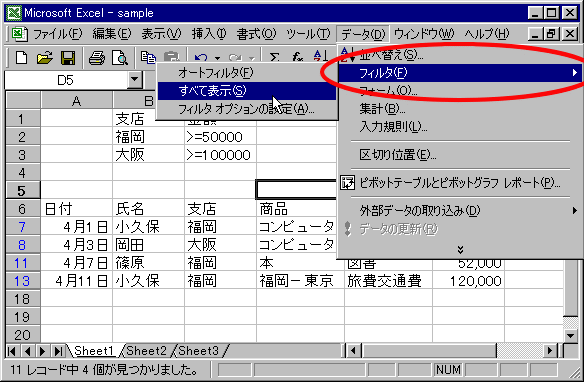Click cell containing >=50000
This screenshot has height=382, width=584.
[x=220, y=137]
